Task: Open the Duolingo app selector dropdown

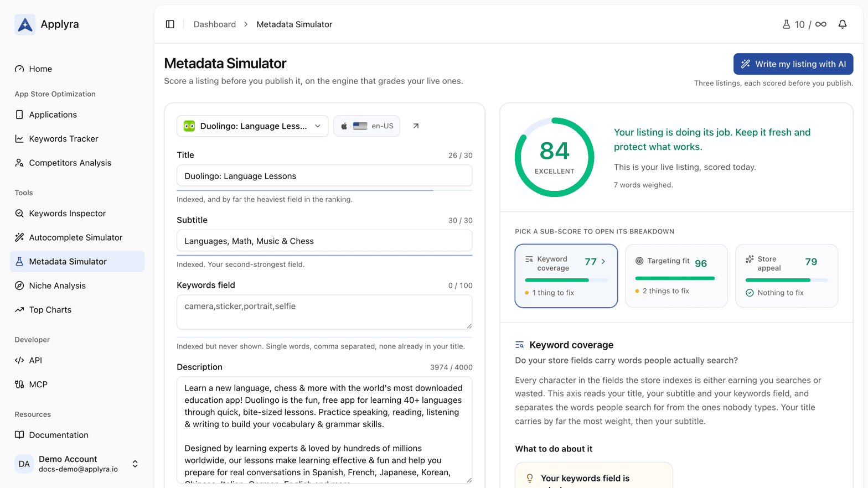Action: tap(252, 126)
